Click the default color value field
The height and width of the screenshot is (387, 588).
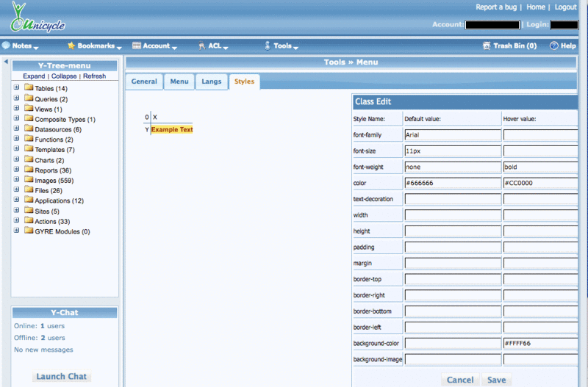click(x=452, y=183)
